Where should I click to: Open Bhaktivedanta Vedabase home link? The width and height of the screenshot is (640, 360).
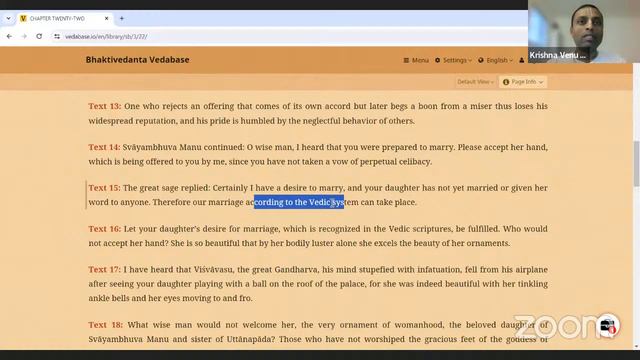(138, 60)
